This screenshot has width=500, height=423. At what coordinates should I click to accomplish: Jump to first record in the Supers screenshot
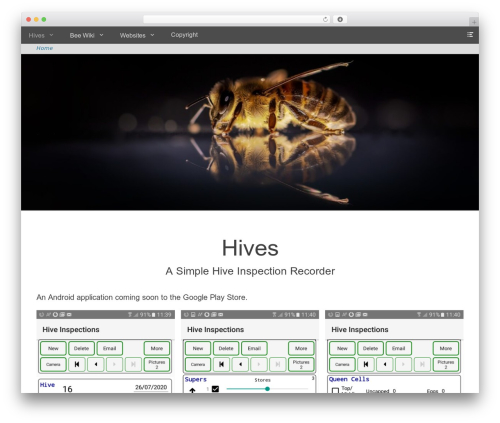click(221, 364)
